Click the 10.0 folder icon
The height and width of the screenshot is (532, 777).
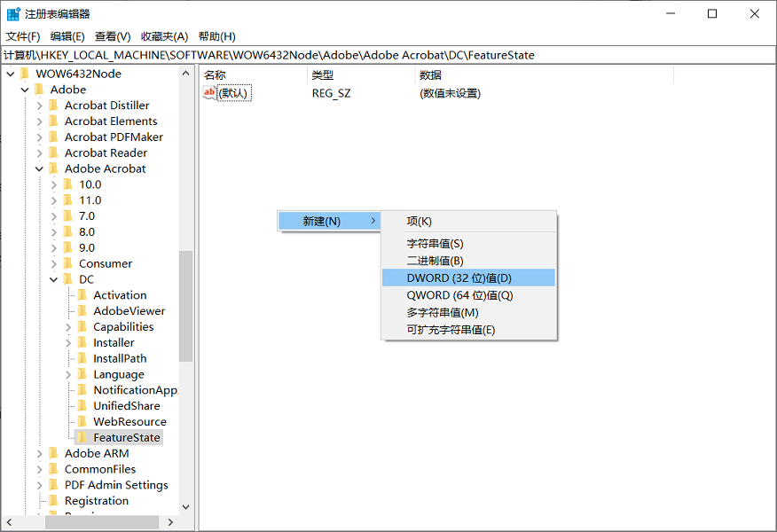[x=68, y=184]
